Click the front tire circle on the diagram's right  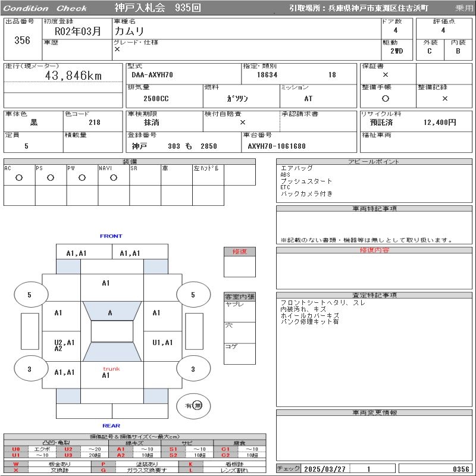pos(193,295)
